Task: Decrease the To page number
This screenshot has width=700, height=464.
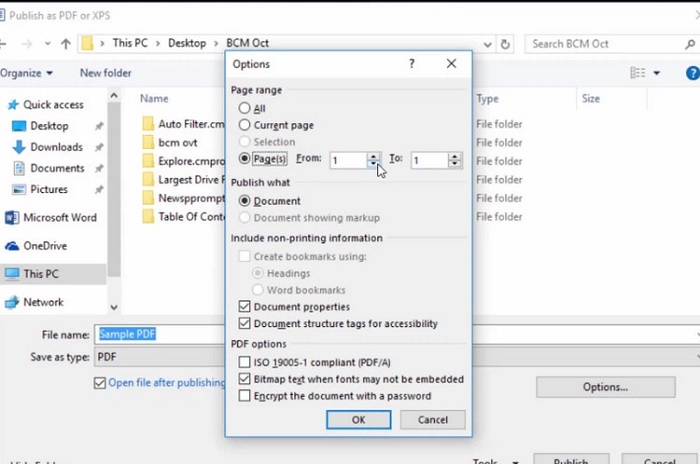Action: point(454,164)
